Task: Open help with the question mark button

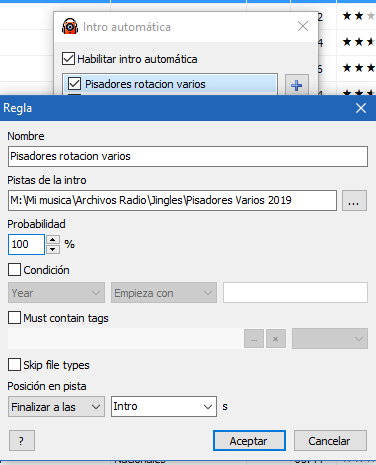Action: 22,441
